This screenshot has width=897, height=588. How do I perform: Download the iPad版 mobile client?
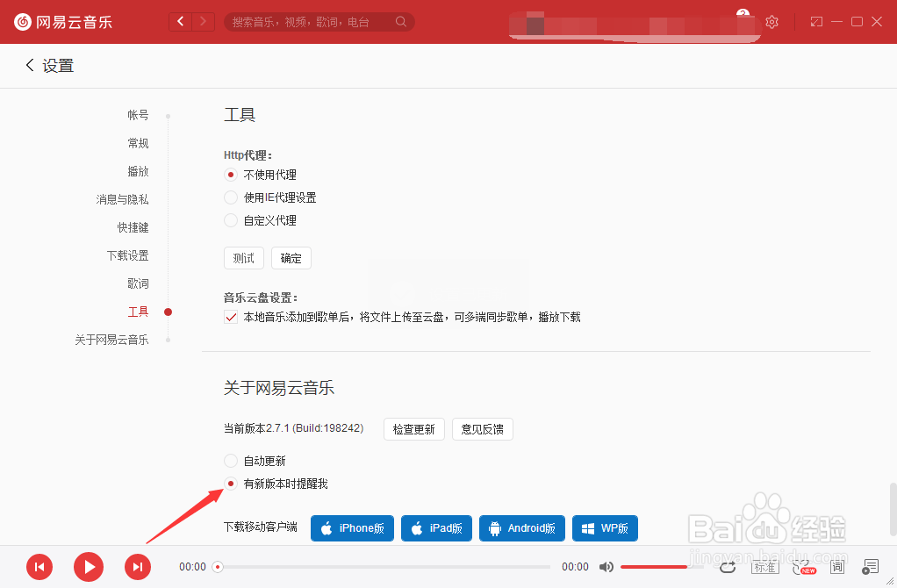tap(436, 528)
